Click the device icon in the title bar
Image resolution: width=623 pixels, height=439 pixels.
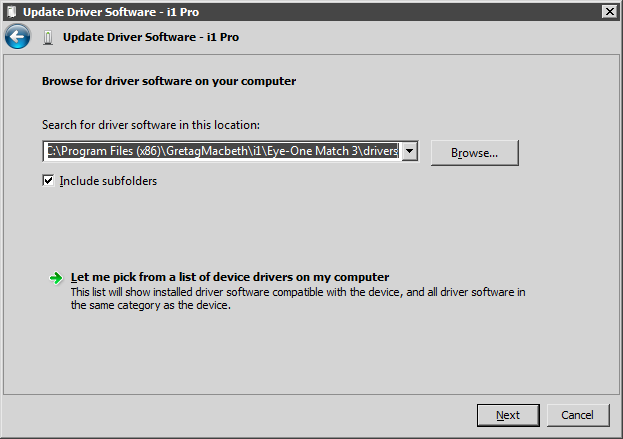(12, 12)
